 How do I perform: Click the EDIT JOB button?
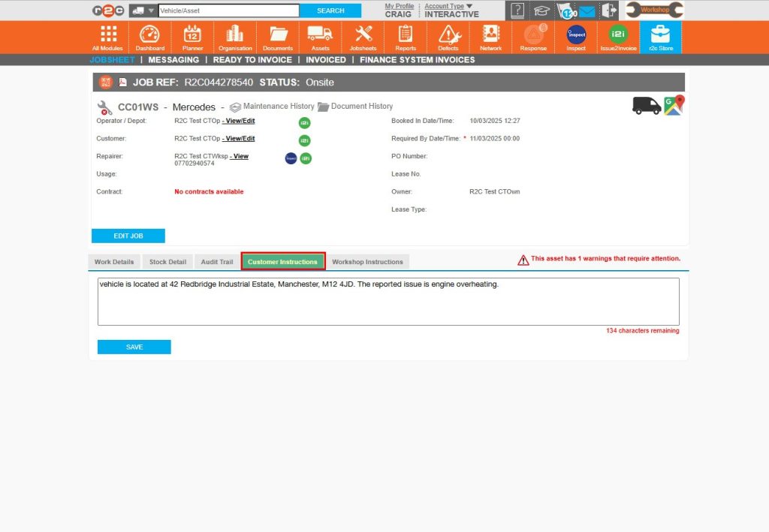[128, 235]
